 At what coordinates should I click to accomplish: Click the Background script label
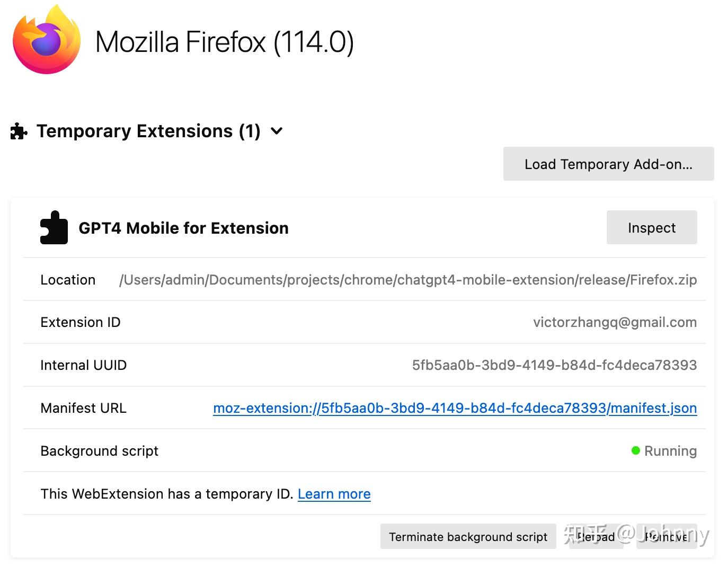(x=99, y=451)
